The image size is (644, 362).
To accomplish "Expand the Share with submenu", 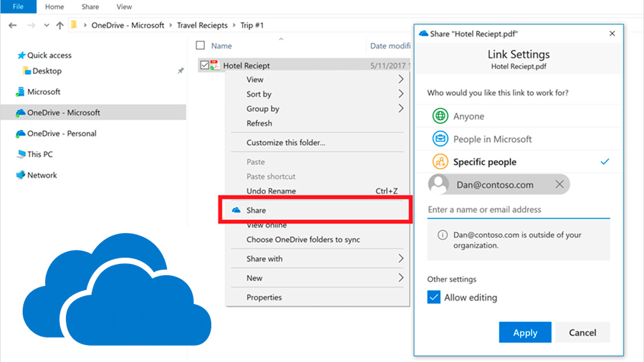I will coord(318,259).
